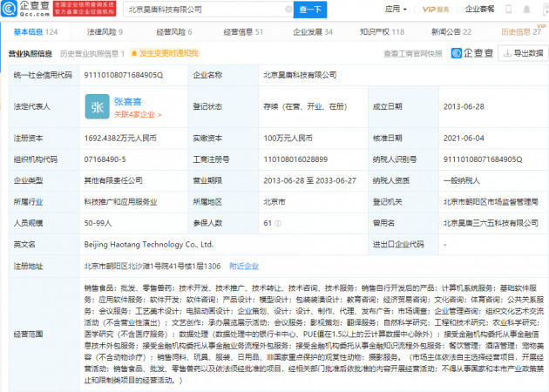This screenshot has height=392, width=549.
Task: Click organization code 07168490-5
Action: [x=105, y=159]
